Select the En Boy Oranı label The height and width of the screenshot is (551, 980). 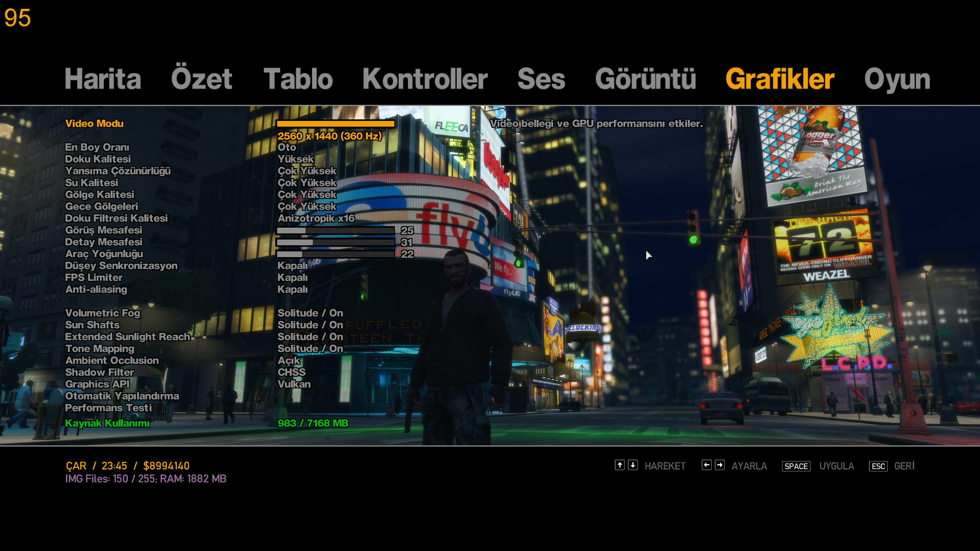(x=97, y=147)
